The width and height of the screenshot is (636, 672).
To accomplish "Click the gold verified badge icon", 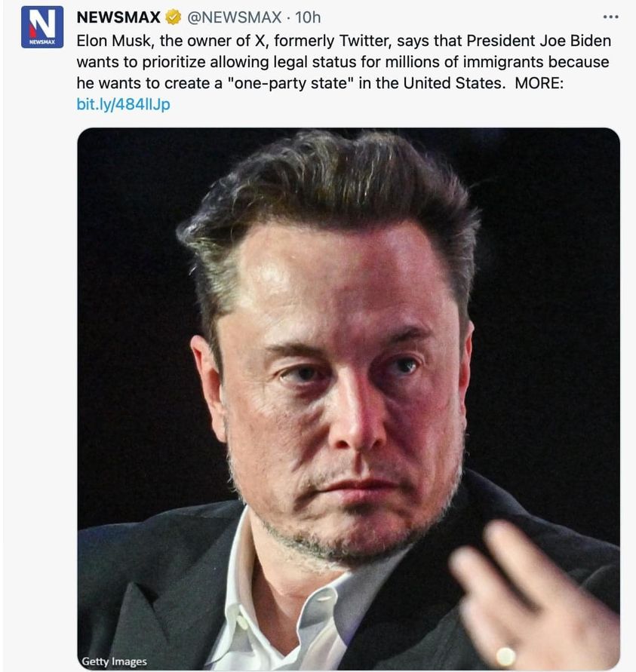I will click(174, 17).
